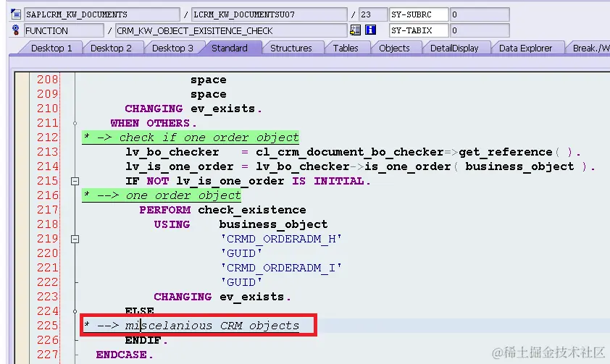This screenshot has height=364, width=610.
Task: Click the 'space' argument on line 209
Action: (x=208, y=94)
